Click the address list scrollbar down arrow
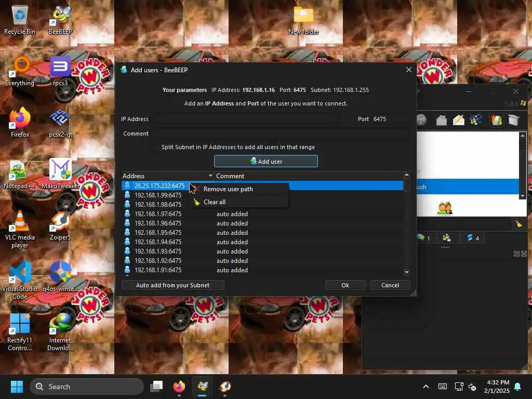 tap(407, 272)
